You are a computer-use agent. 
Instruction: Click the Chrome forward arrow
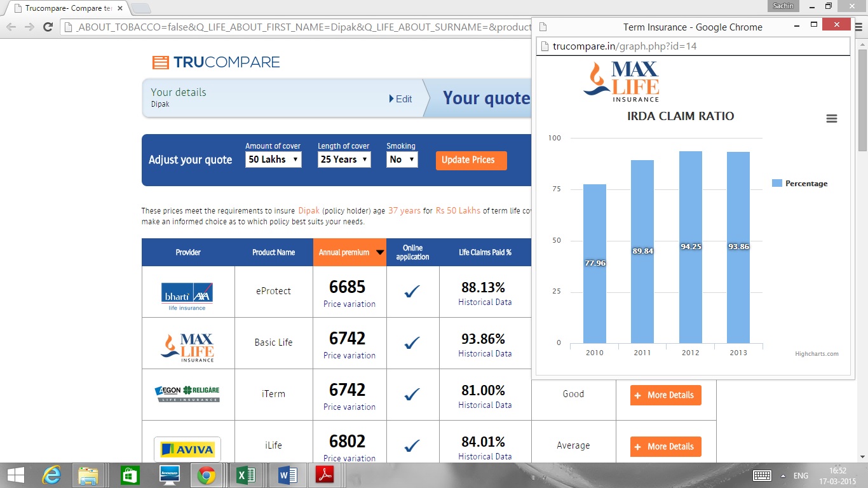(29, 27)
